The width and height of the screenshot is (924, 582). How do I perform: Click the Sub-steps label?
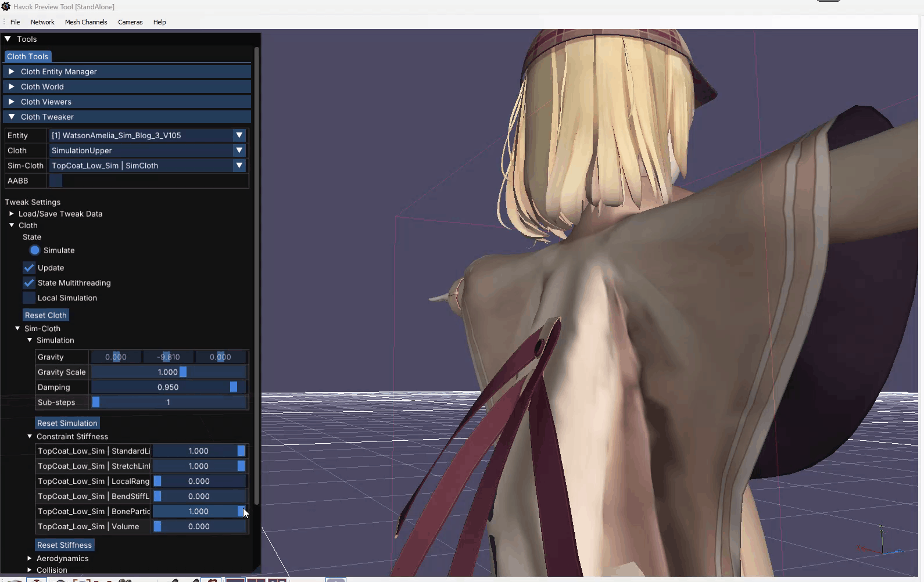(56, 403)
